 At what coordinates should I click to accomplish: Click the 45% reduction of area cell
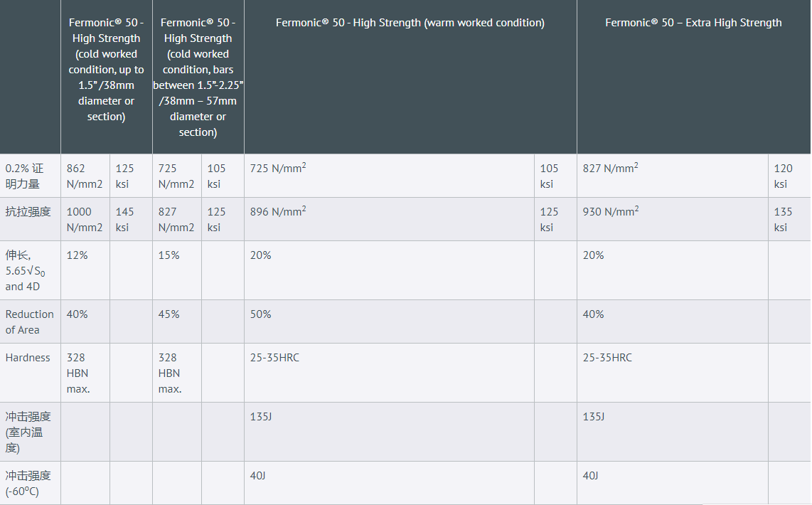pyautogui.click(x=169, y=314)
